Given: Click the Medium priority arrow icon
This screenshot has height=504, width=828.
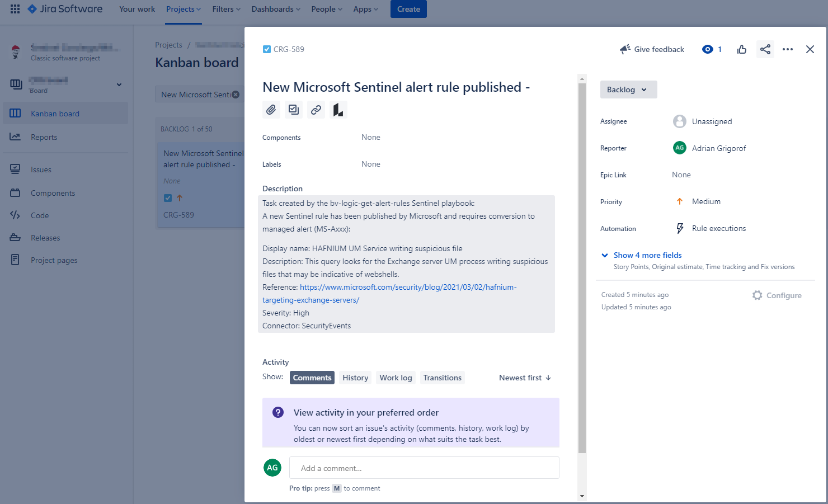Looking at the screenshot, I should pos(680,201).
